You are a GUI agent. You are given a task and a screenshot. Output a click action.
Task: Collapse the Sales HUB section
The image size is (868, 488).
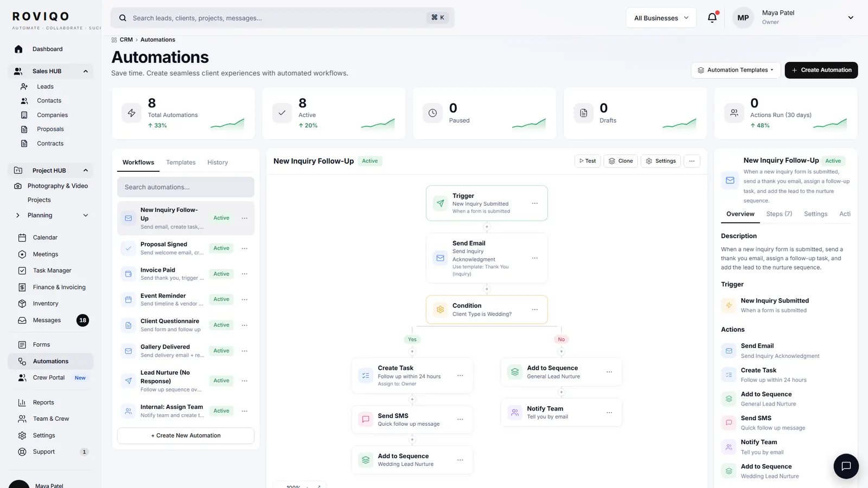pyautogui.click(x=86, y=71)
